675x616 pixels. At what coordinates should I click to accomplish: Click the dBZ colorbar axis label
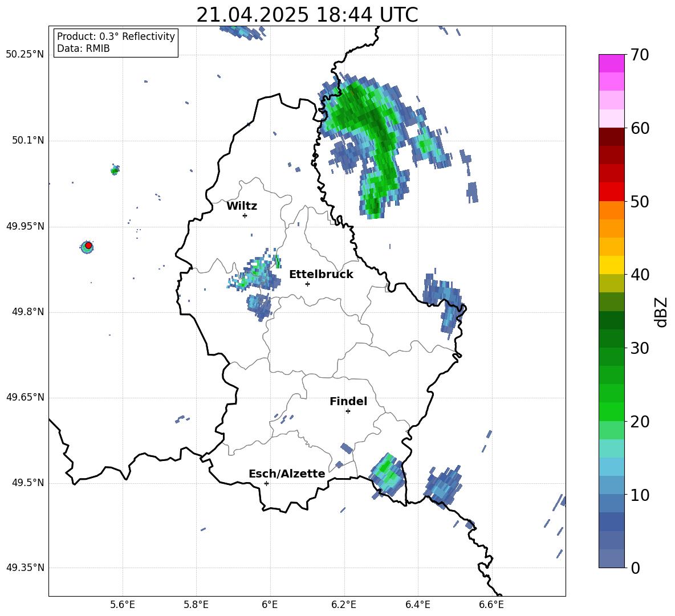(x=661, y=312)
